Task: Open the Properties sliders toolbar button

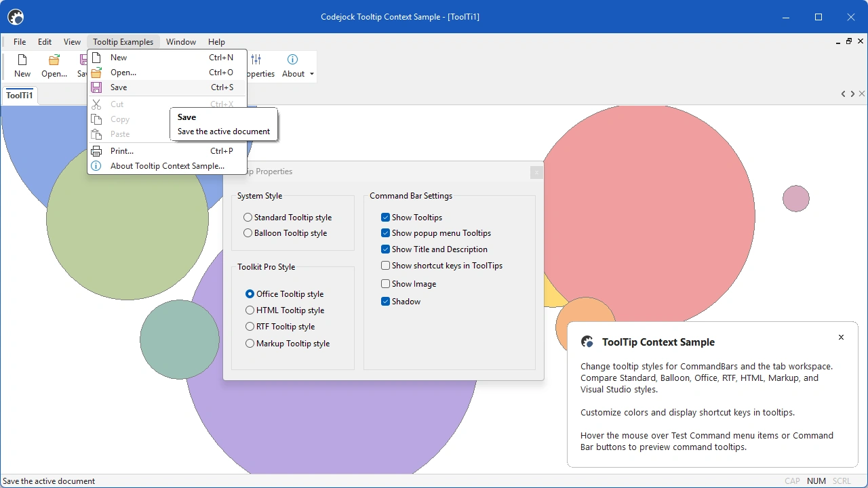Action: [x=262, y=66]
